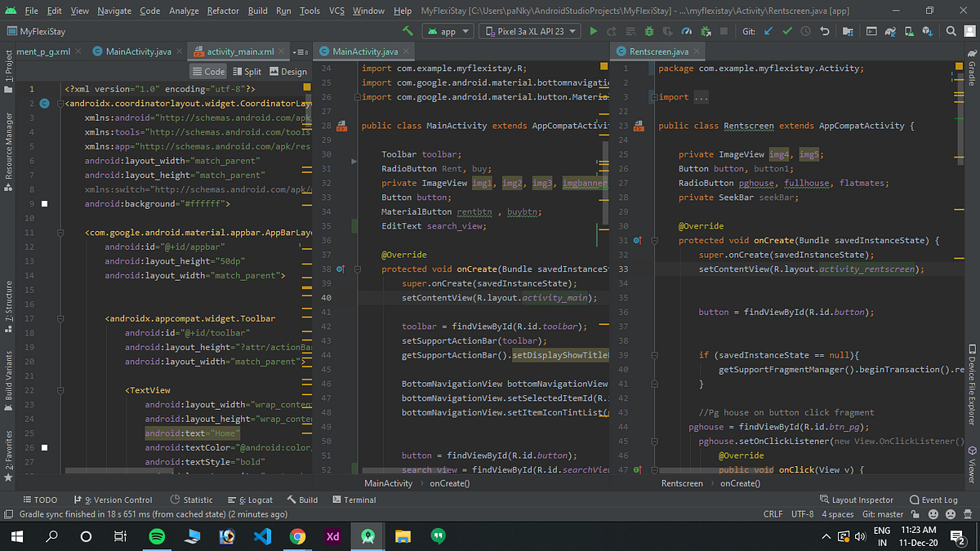Open the Git: master branch popup

(x=883, y=514)
